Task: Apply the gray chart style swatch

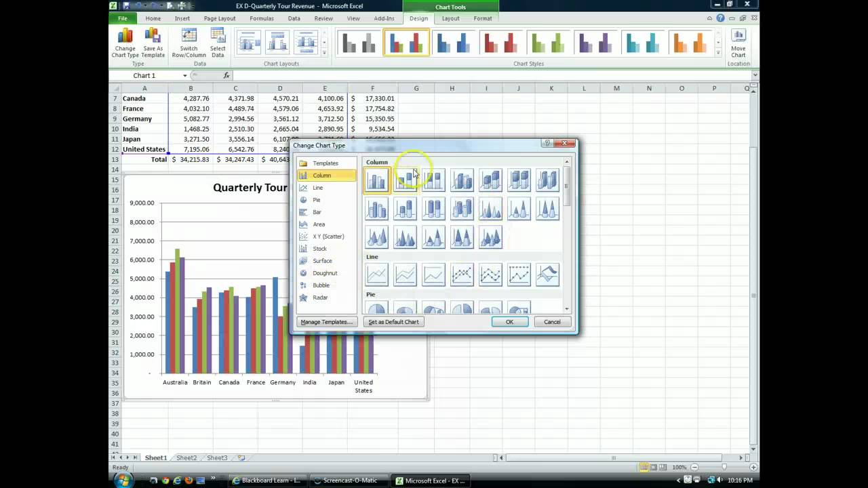Action: click(x=359, y=43)
